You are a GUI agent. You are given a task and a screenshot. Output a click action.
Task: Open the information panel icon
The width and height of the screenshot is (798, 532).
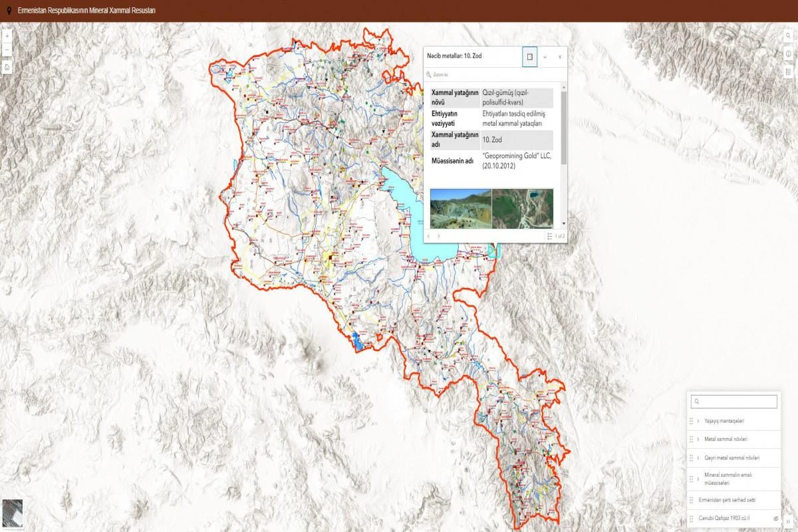[788, 54]
